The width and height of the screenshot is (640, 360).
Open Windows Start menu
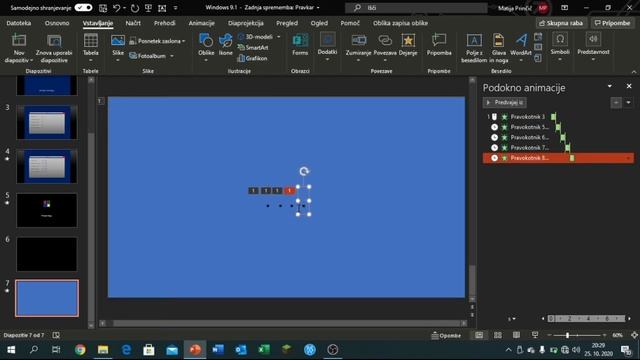[11, 349]
